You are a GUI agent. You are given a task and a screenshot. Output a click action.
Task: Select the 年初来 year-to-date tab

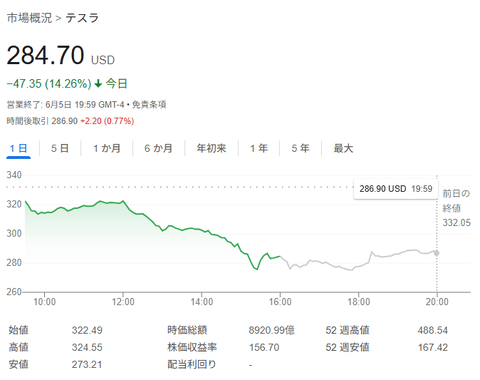coord(211,148)
